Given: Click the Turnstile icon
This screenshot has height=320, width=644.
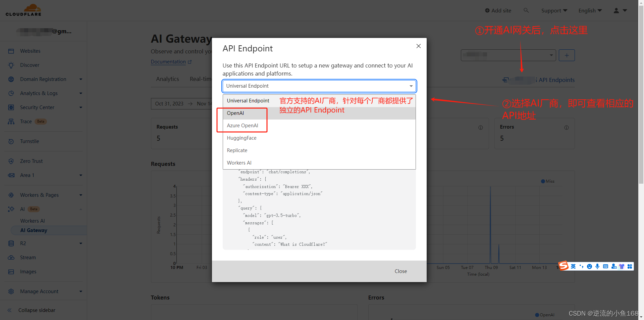Looking at the screenshot, I should pos(11,141).
